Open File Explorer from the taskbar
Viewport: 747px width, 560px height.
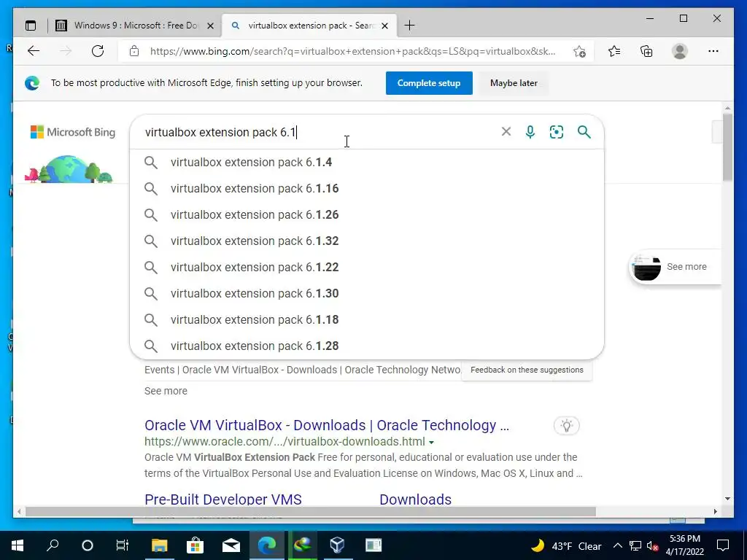[160, 545]
